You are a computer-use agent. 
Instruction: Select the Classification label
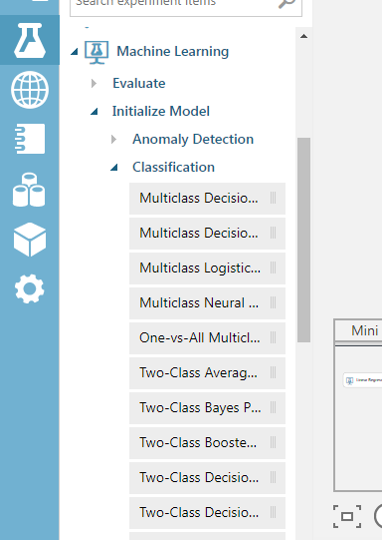click(x=174, y=167)
